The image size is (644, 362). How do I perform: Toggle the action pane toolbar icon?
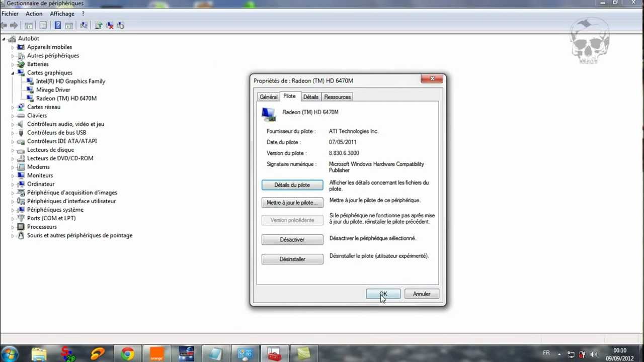(69, 25)
